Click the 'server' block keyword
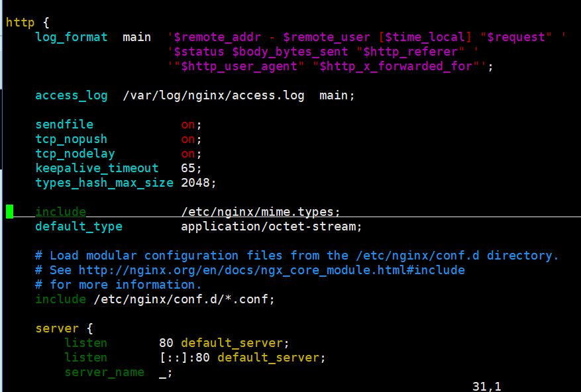 tap(56, 328)
